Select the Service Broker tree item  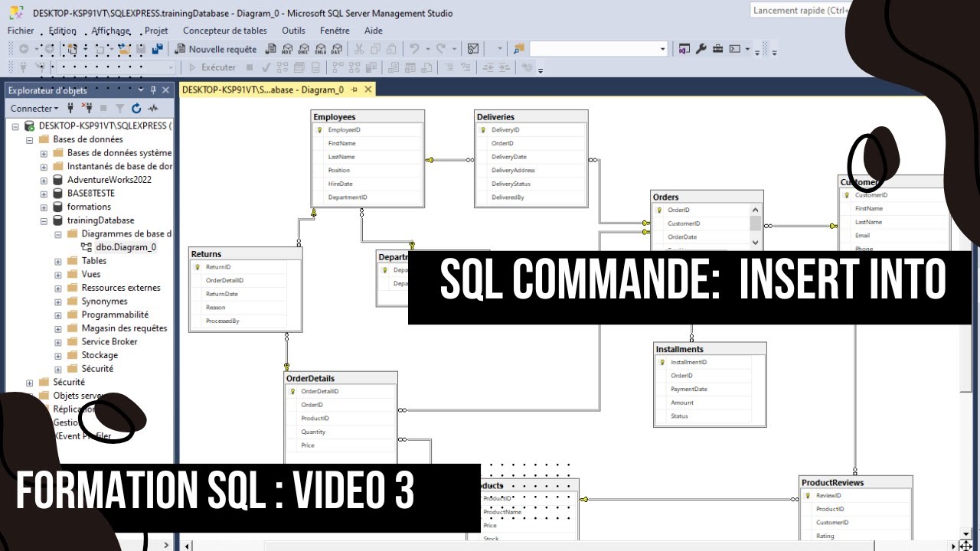pyautogui.click(x=109, y=341)
